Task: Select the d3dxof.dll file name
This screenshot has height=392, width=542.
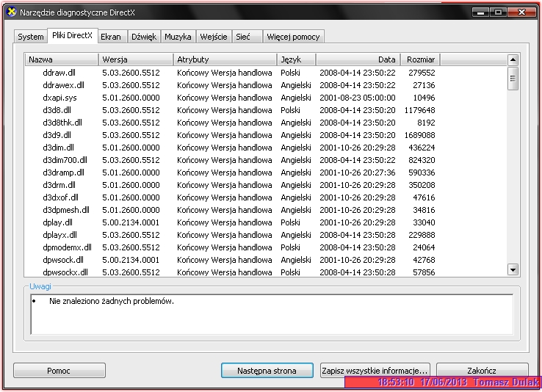Action: point(60,197)
